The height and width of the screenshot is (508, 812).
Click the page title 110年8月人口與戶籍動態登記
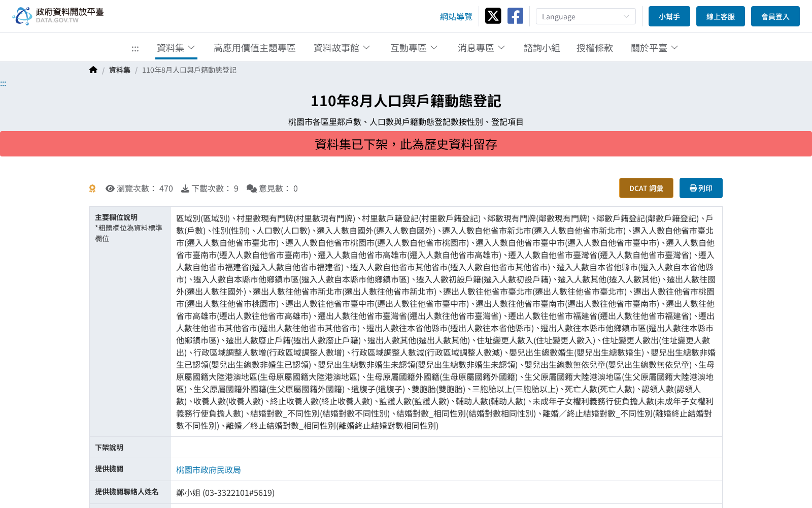click(x=406, y=101)
